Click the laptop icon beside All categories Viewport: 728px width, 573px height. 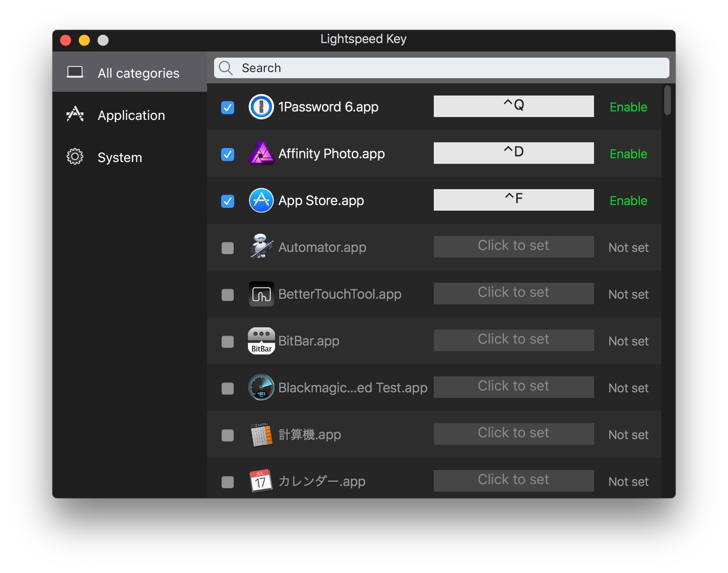click(x=75, y=72)
